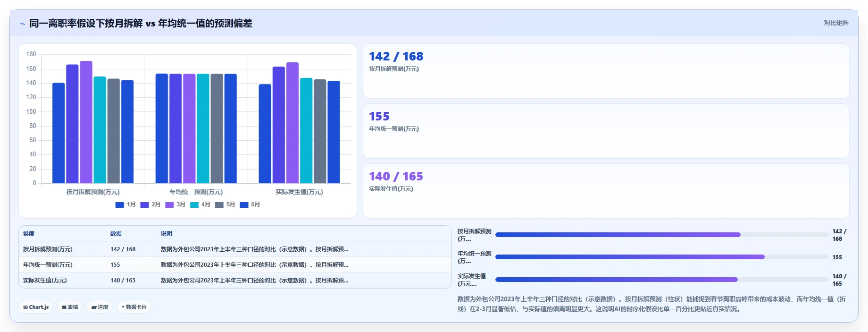The width and height of the screenshot is (868, 332).
Task: Toggle the 3月 legend series
Action: [175, 204]
